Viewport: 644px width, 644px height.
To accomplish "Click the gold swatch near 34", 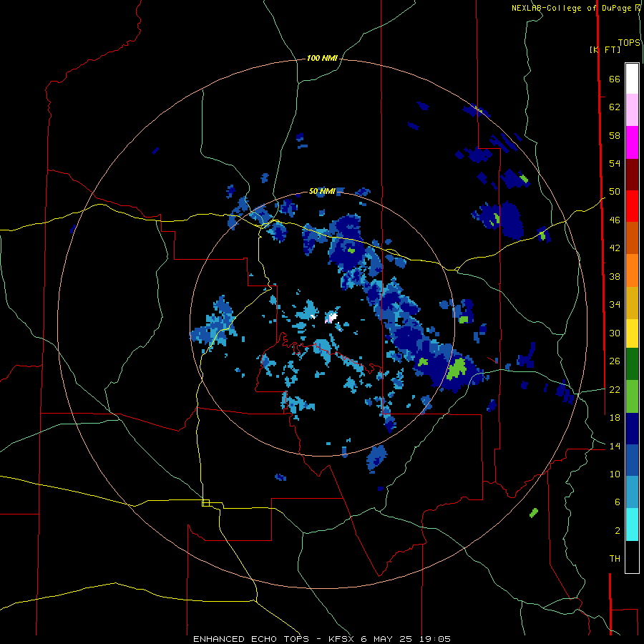I will point(632,302).
